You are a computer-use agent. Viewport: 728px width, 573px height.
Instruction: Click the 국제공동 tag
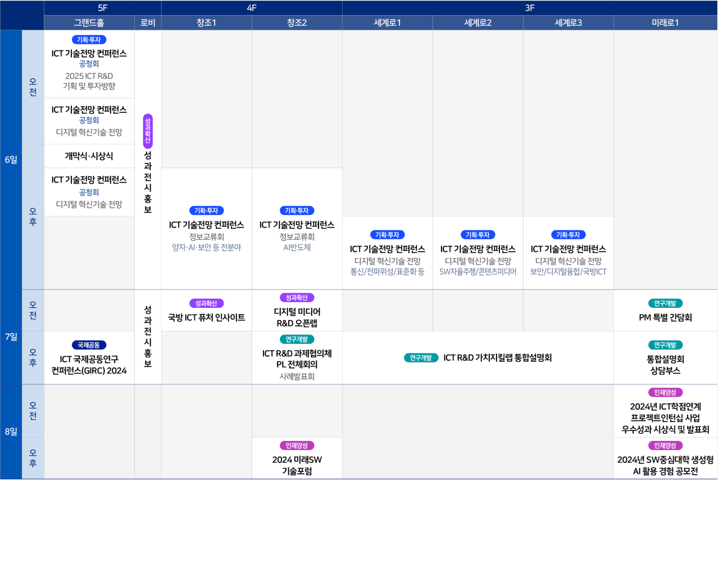89,345
